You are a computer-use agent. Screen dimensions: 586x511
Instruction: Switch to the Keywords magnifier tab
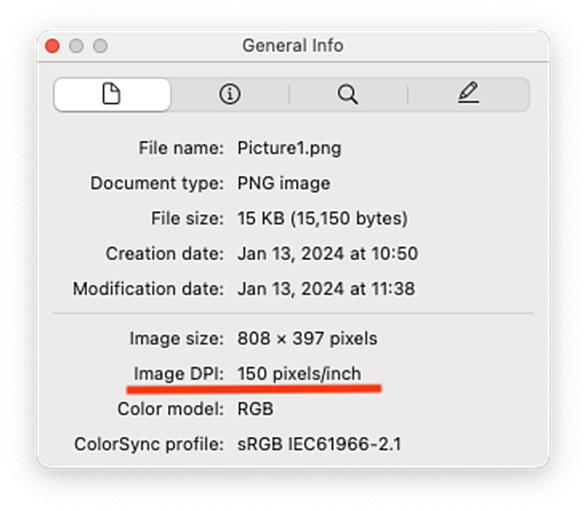[x=348, y=94]
